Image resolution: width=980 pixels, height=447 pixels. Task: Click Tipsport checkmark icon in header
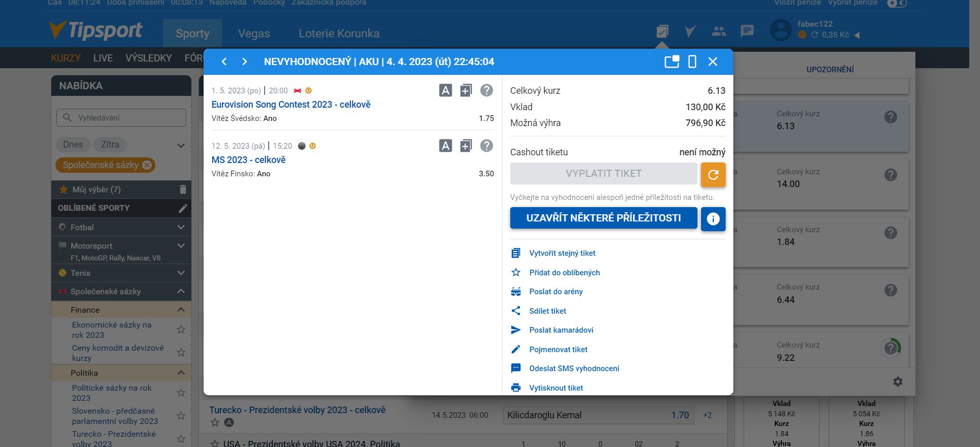tap(690, 31)
